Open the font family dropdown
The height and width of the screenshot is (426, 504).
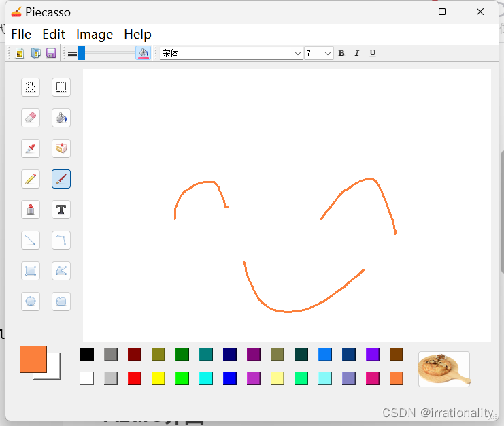point(231,53)
